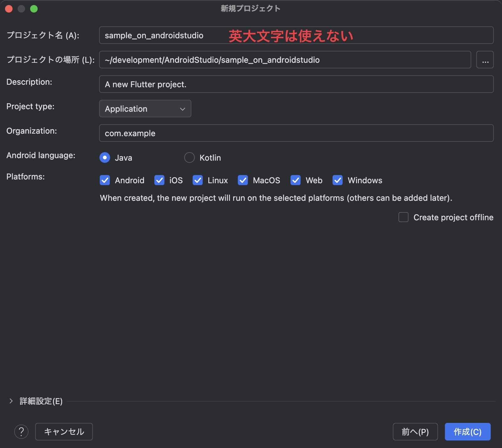Uncheck the Linux platform option
Screen dimensions: 502x448
(x=198, y=180)
